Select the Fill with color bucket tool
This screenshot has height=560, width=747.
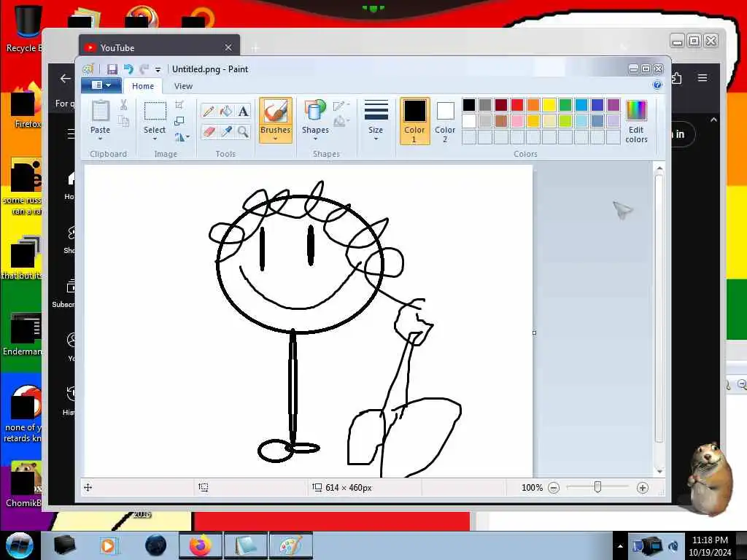pyautogui.click(x=226, y=111)
